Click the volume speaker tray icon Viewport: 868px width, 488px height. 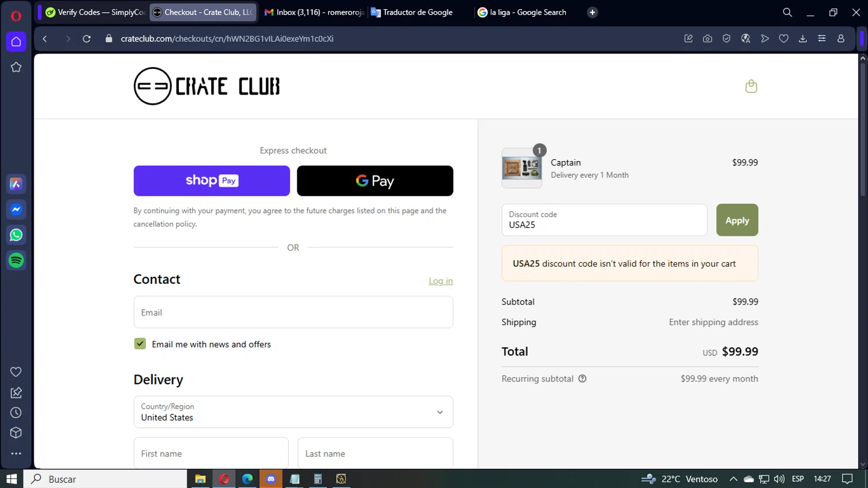pos(779,479)
